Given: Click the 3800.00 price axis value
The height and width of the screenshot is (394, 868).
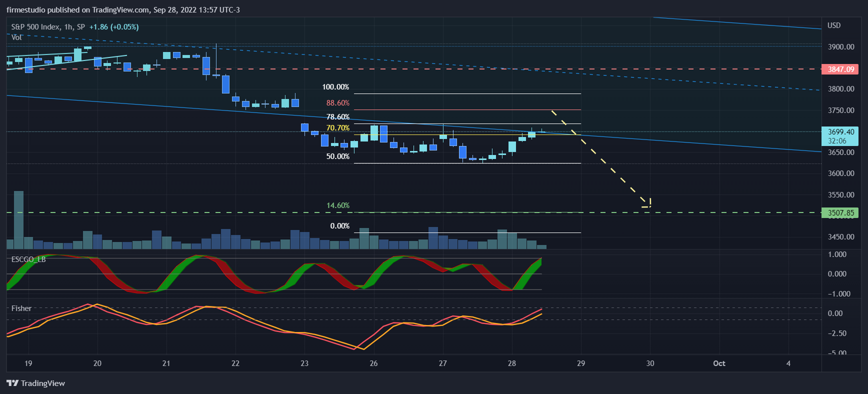Looking at the screenshot, I should pos(841,89).
